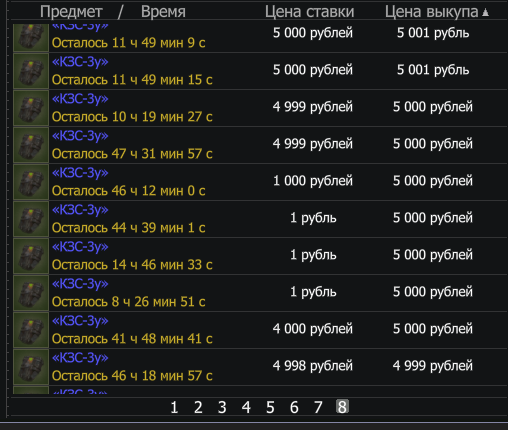Select item icon with 8 ч 26 мин 51 с remaining
Screen dimensions: 508x430
click(x=31, y=293)
